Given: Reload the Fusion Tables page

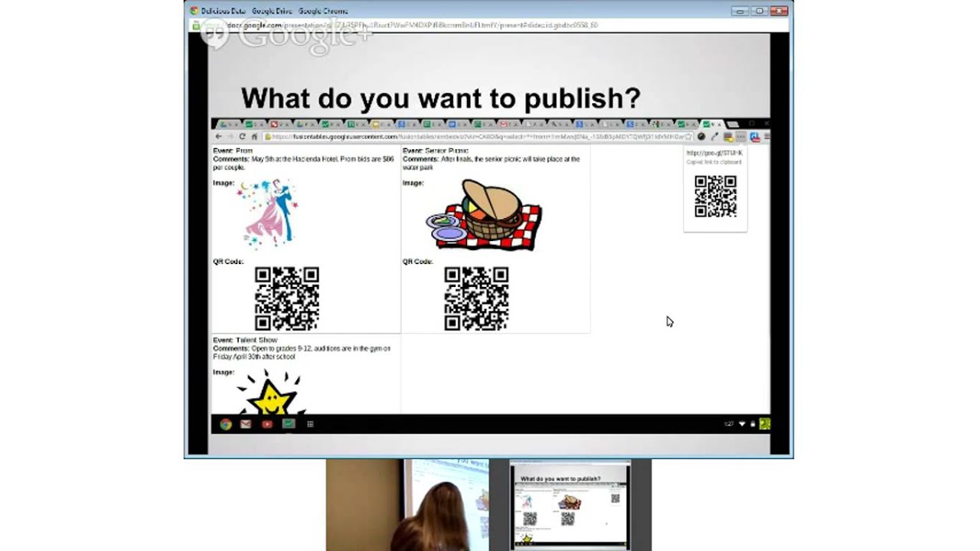Looking at the screenshot, I should click(243, 136).
